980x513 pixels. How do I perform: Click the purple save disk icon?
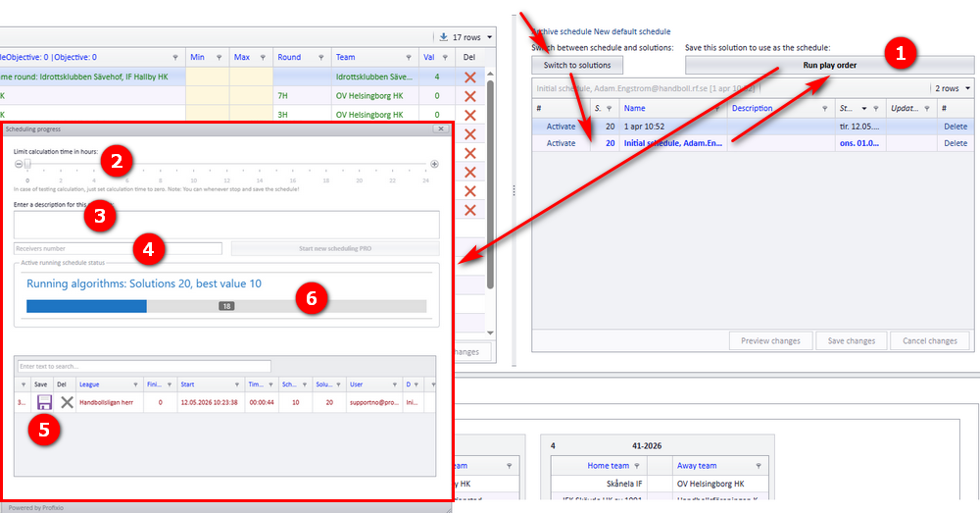(44, 402)
